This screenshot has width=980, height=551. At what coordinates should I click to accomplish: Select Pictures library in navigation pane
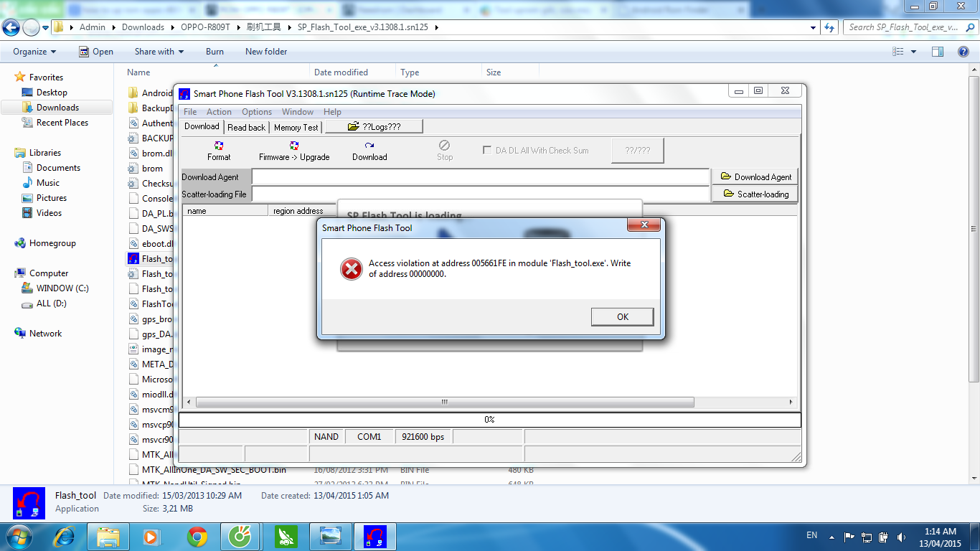point(52,198)
